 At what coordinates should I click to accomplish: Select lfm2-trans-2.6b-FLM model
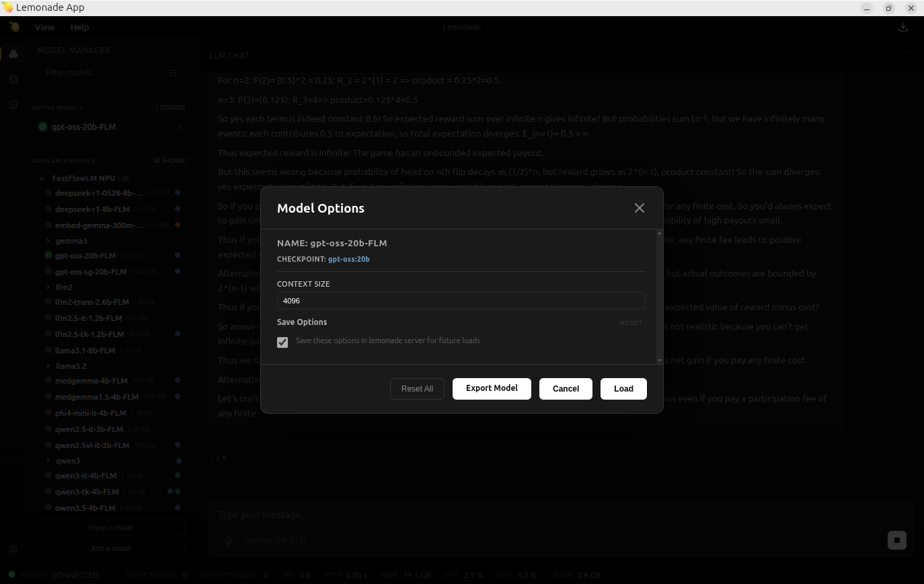coord(92,302)
